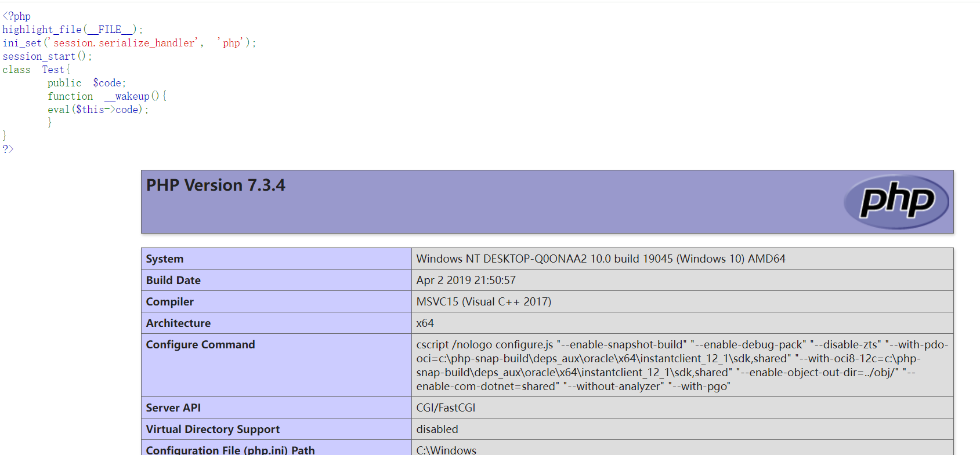Click the C:\Windows path value
The width and height of the screenshot is (980, 455).
[446, 450]
